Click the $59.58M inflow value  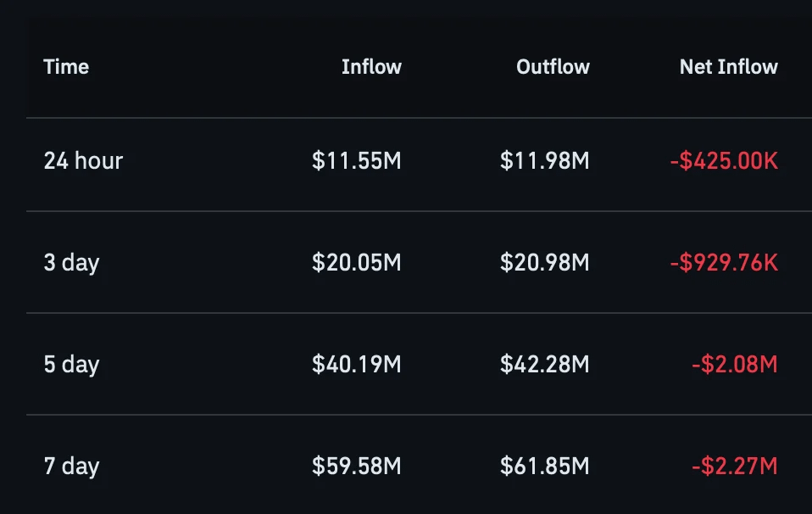(357, 466)
